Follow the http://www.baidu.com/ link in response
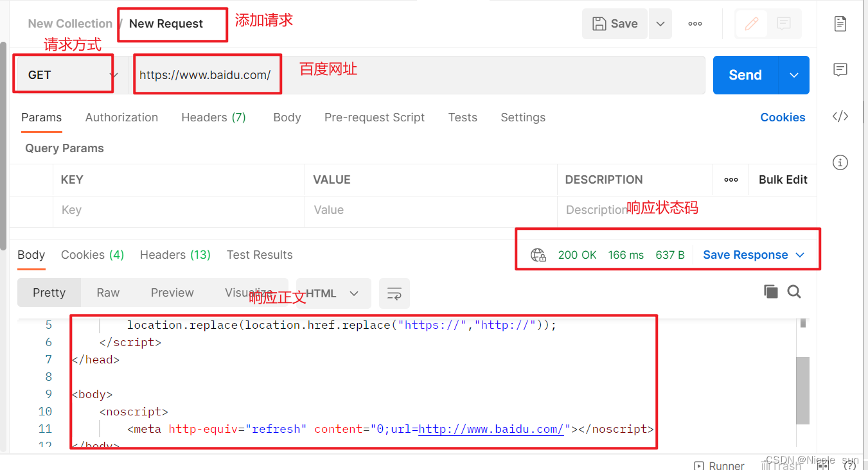868x470 pixels. (x=491, y=429)
